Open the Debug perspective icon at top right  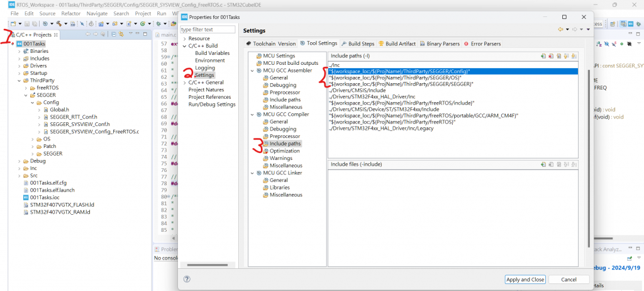(x=639, y=24)
